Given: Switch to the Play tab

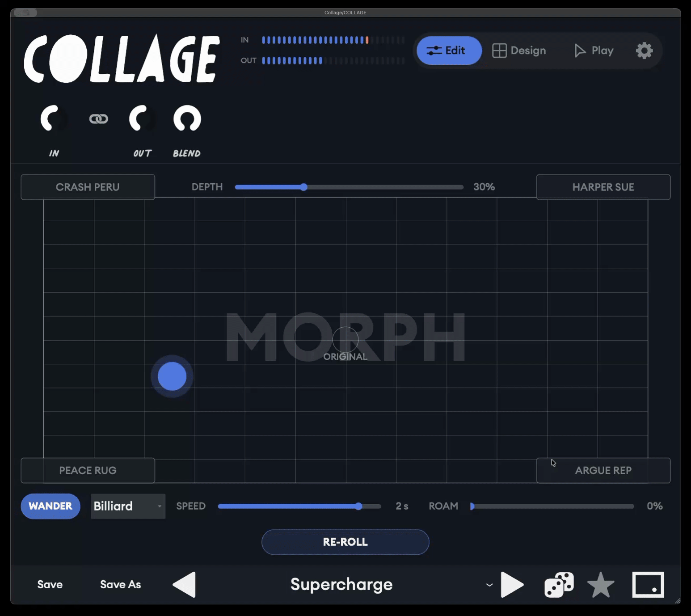Looking at the screenshot, I should coord(594,51).
